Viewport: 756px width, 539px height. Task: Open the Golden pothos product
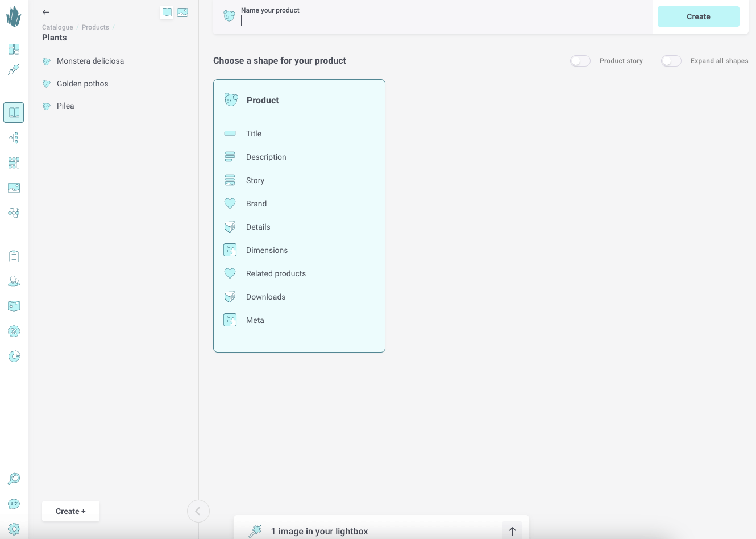click(x=82, y=84)
